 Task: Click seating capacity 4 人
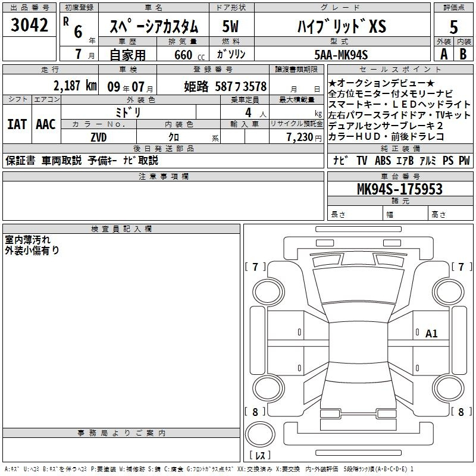click(255, 113)
